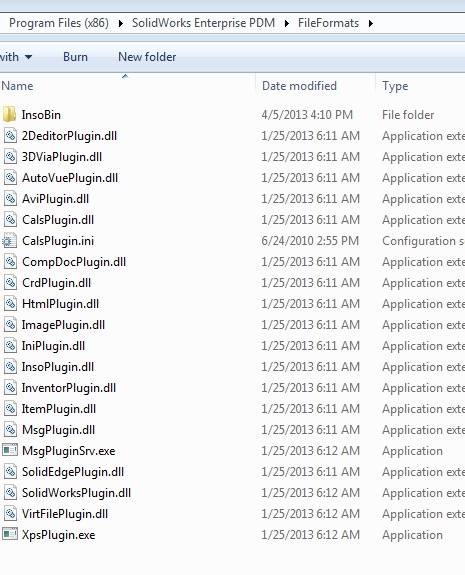
Task: Click the HtmlPlugin.dll file name
Action: coord(60,304)
